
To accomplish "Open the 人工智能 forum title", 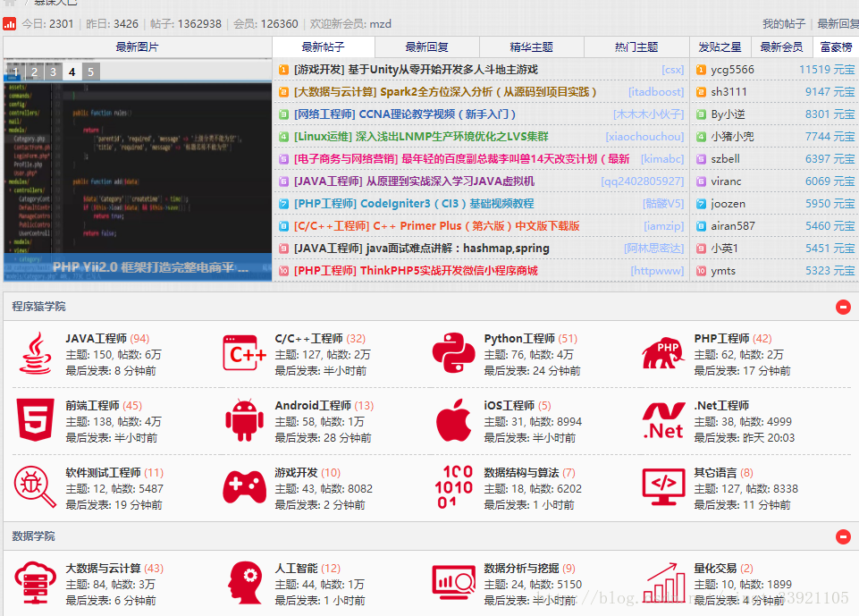I will (x=297, y=569).
